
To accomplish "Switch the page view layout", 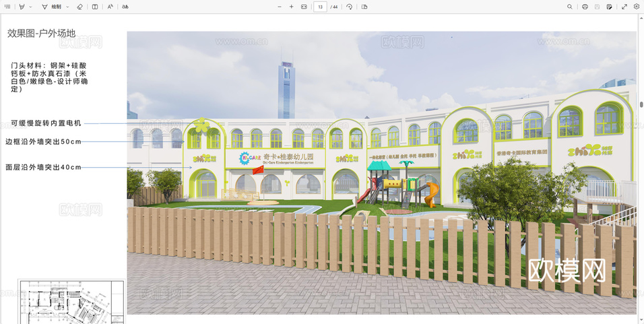I will 364,7.
